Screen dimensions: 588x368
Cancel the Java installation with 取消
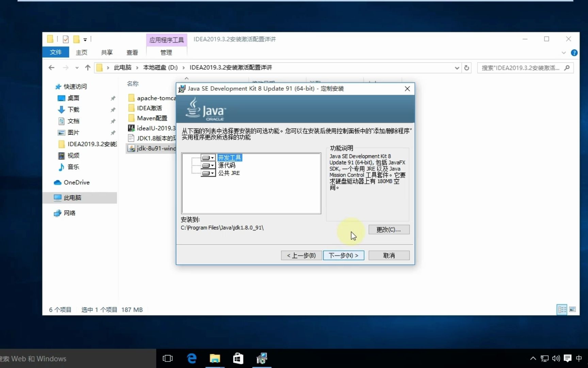tap(389, 256)
